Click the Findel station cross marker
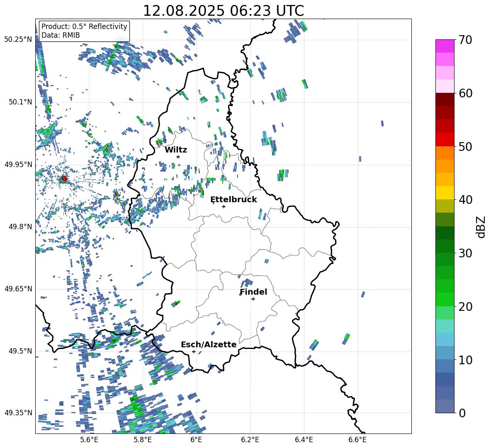 [253, 299]
